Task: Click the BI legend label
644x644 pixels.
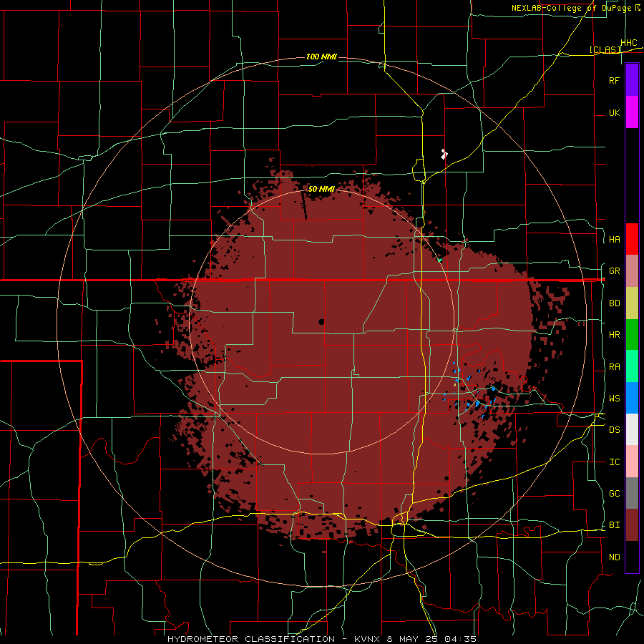Action: coord(614,525)
